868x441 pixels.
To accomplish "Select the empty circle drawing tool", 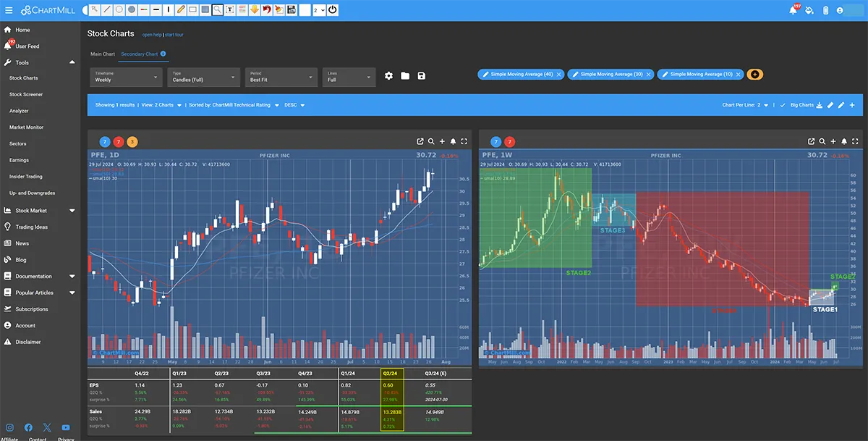I will 119,9.
